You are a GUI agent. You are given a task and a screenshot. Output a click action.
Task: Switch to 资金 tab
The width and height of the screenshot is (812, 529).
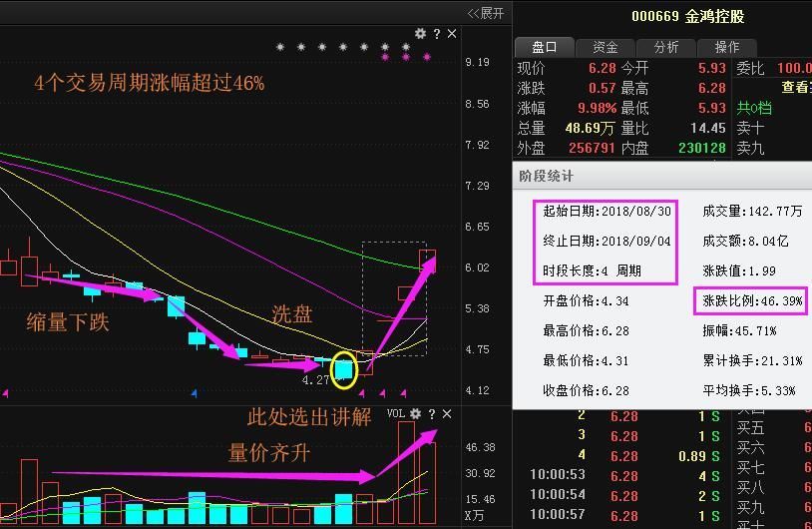tap(605, 47)
